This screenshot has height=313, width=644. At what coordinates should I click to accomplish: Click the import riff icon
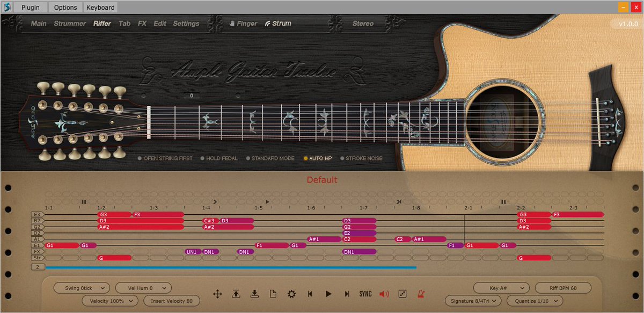coord(255,294)
